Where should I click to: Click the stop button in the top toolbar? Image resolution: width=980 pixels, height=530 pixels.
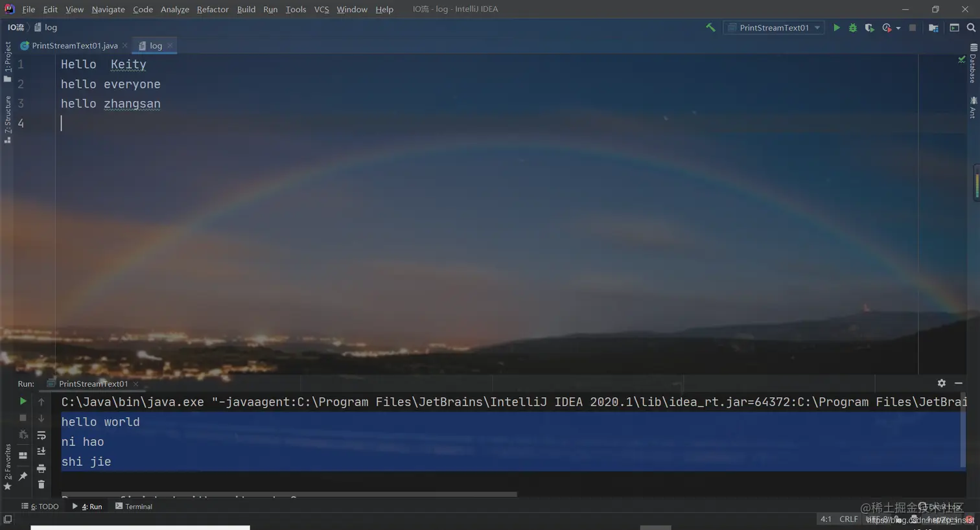click(912, 28)
